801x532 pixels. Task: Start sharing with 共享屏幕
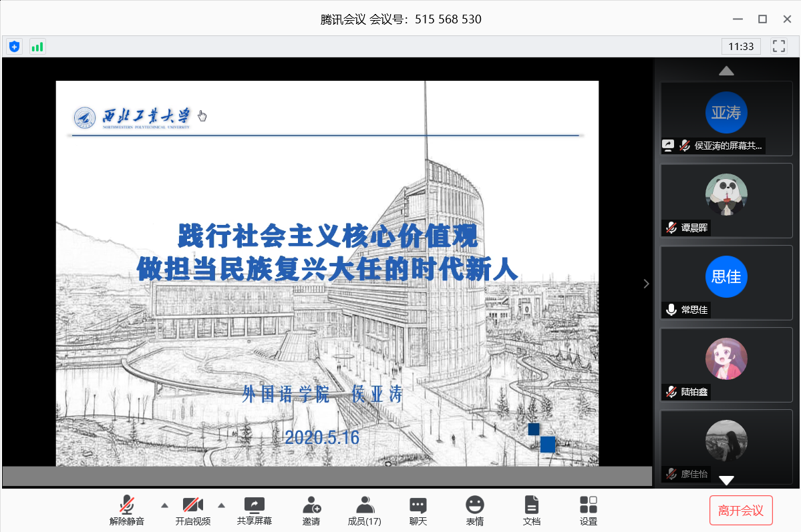coord(255,511)
